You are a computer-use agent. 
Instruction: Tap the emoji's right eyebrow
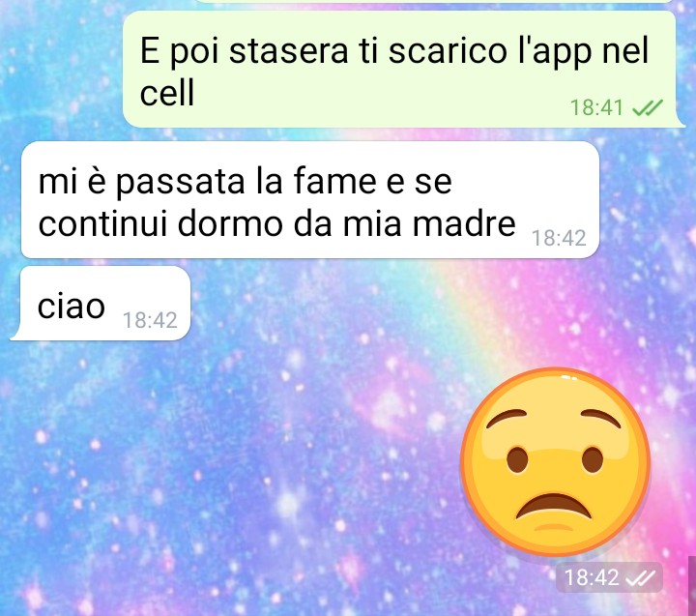601,417
